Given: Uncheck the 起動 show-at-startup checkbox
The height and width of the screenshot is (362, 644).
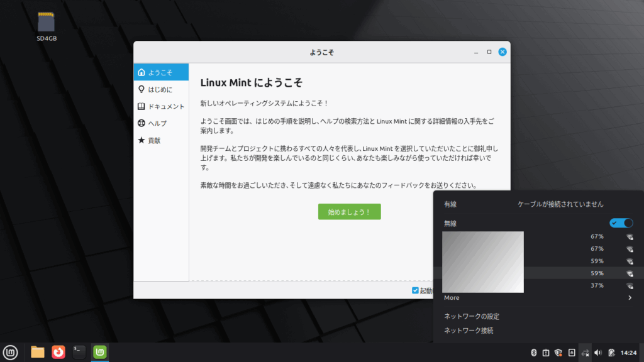Looking at the screenshot, I should 415,290.
